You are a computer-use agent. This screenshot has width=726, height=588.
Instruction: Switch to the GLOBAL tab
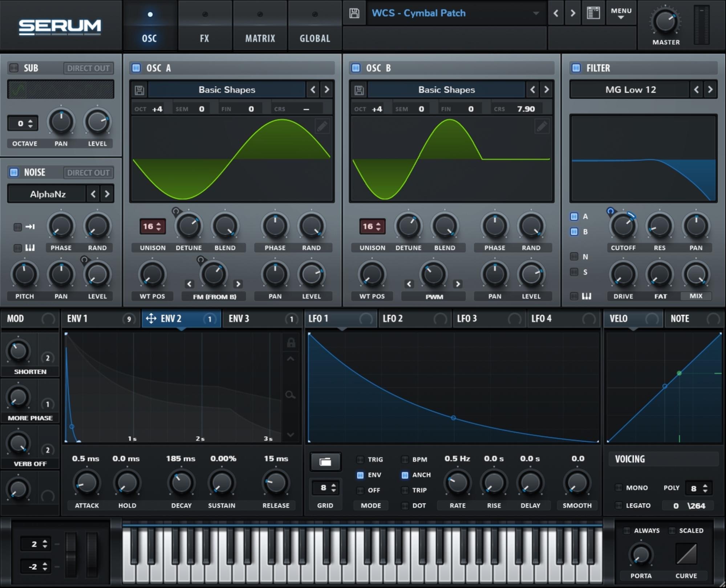(x=315, y=26)
